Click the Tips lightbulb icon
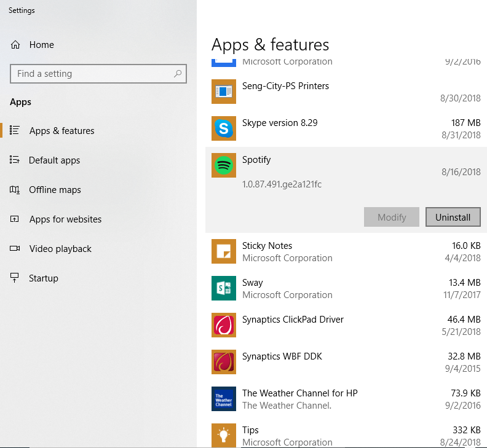This screenshot has height=448, width=487. [x=224, y=435]
